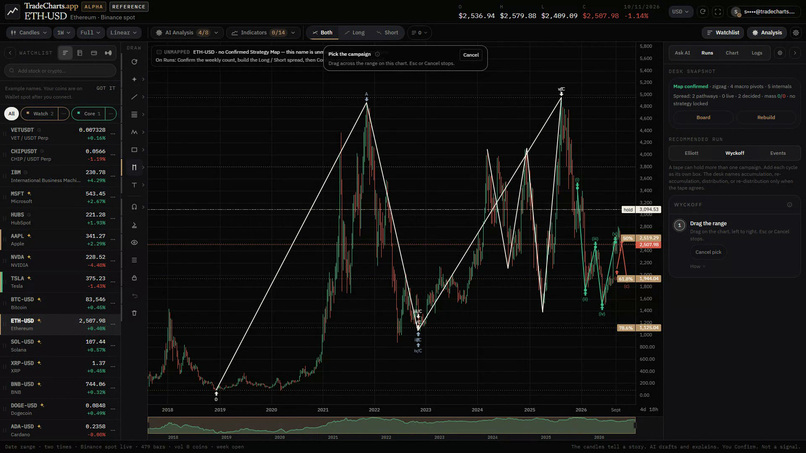Click info icon beside Pick the campaign
Viewport: 806px width, 453px height.
(x=377, y=54)
